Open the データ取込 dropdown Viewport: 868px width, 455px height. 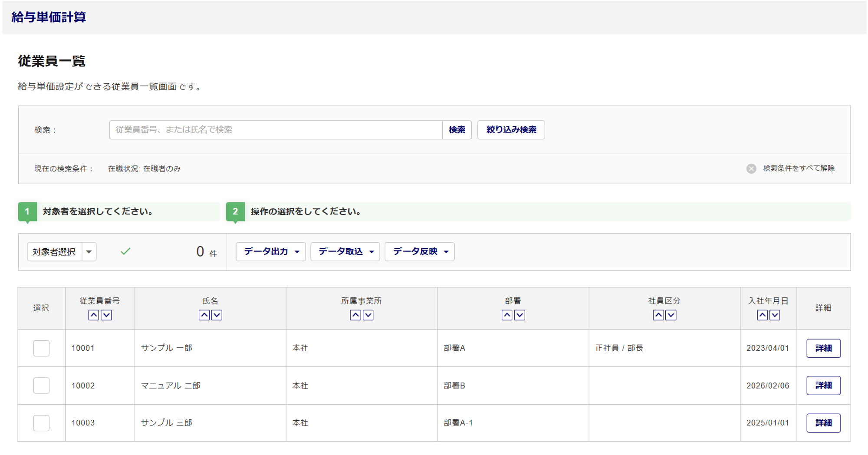[345, 252]
